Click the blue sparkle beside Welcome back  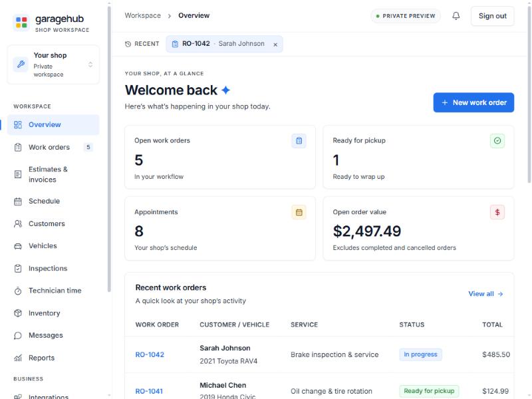(225, 90)
